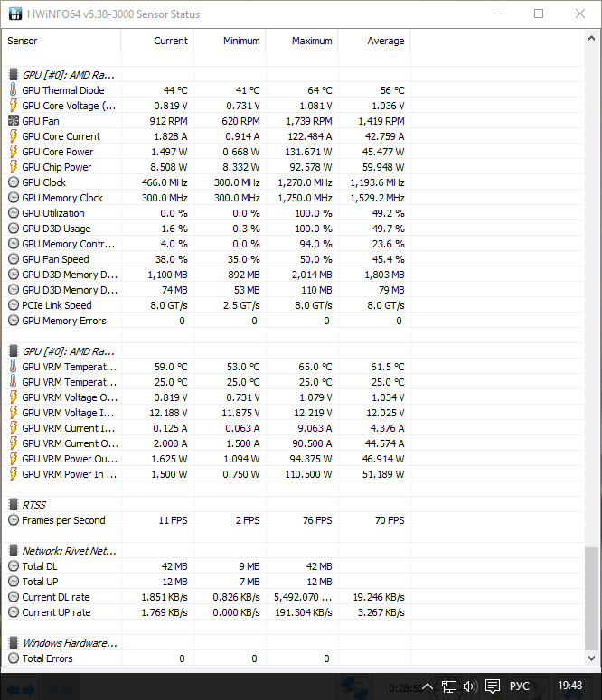Select the Total Errors row label
The image size is (602, 700).
coord(47,658)
